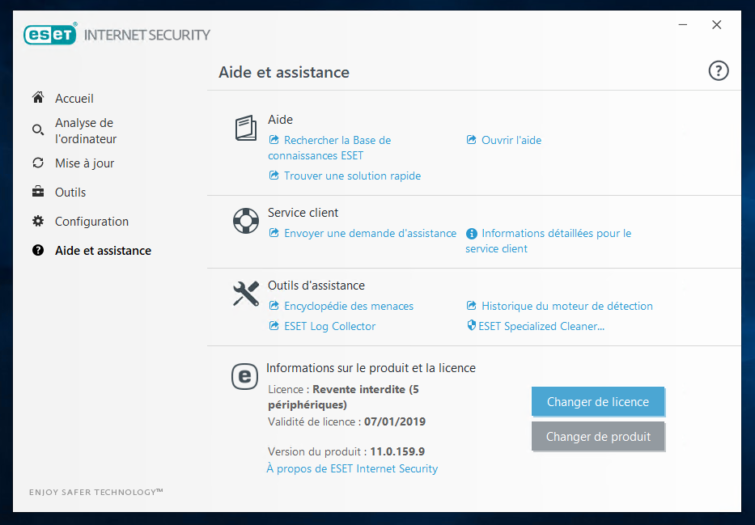Close the ESET Internet Security window
The image size is (755, 525).
click(716, 25)
